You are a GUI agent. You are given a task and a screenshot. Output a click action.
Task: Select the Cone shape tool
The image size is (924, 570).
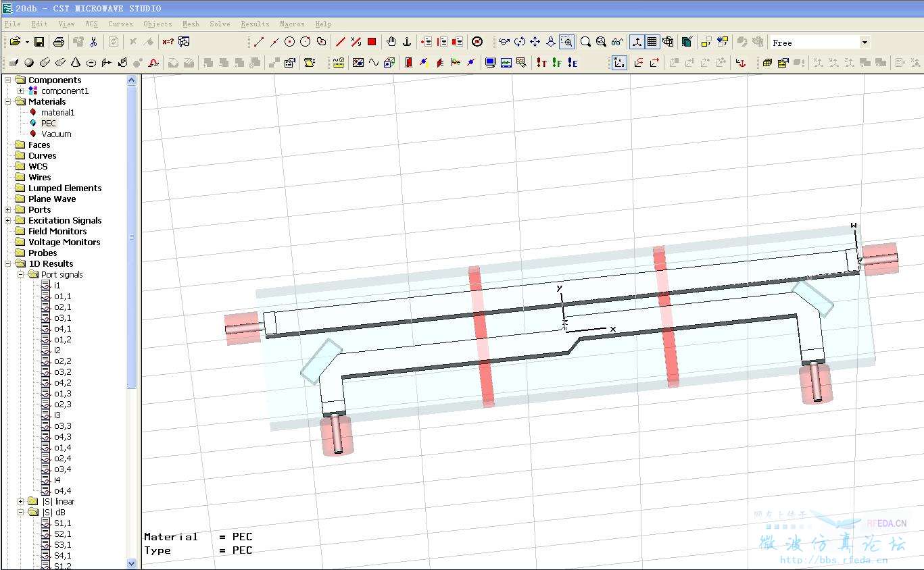pyautogui.click(x=76, y=63)
